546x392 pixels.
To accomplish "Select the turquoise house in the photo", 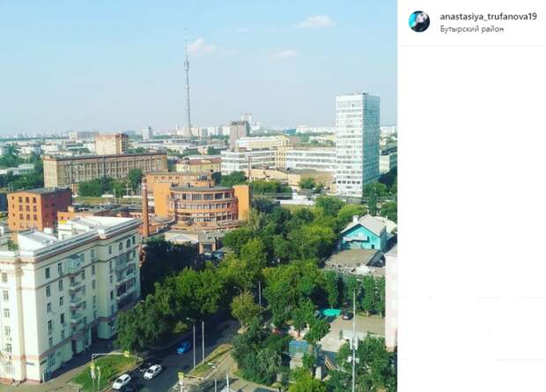I will pos(366,233).
